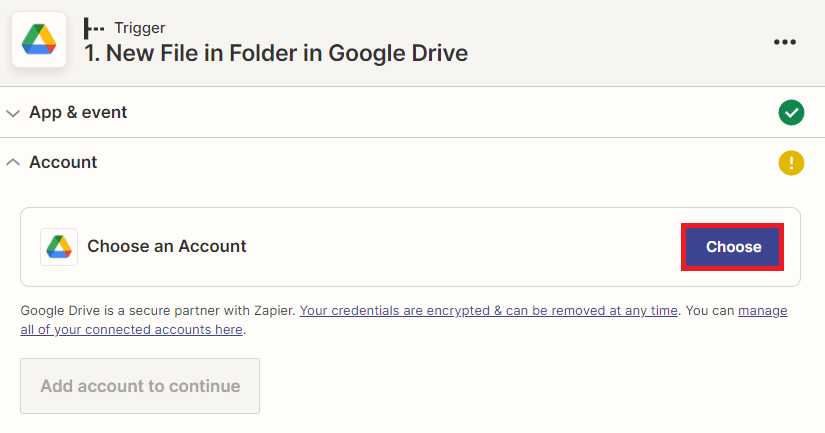825x433 pixels.
Task: Click small Google Drive icon in account card
Action: pos(59,247)
